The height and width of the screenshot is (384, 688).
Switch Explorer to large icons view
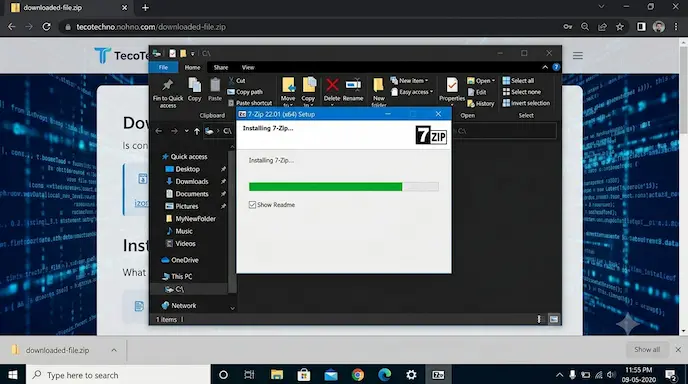tap(554, 319)
